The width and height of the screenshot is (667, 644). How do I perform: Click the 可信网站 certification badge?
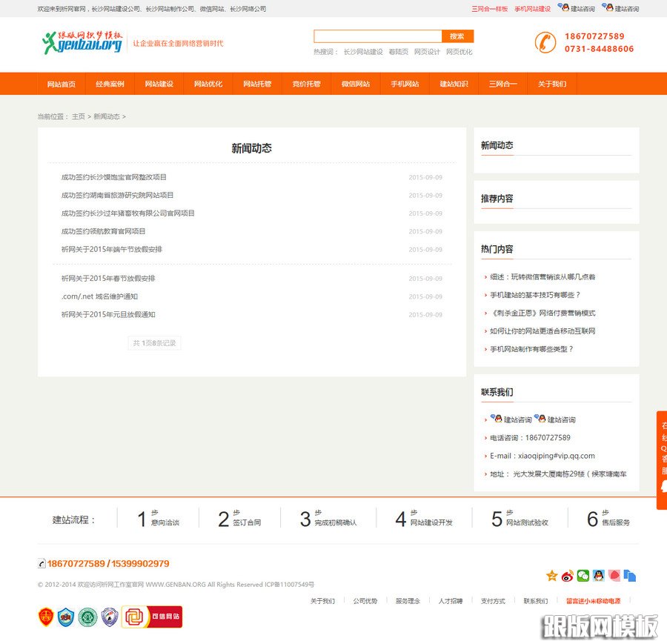[152, 617]
